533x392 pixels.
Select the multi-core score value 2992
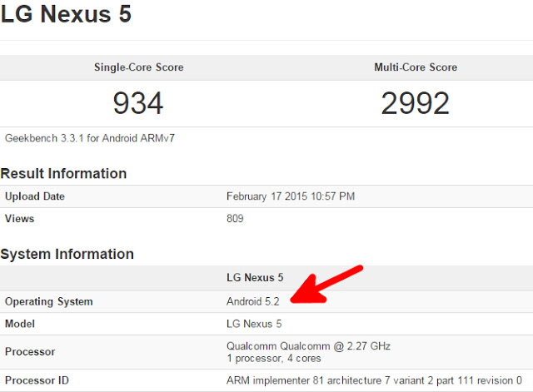[415, 103]
